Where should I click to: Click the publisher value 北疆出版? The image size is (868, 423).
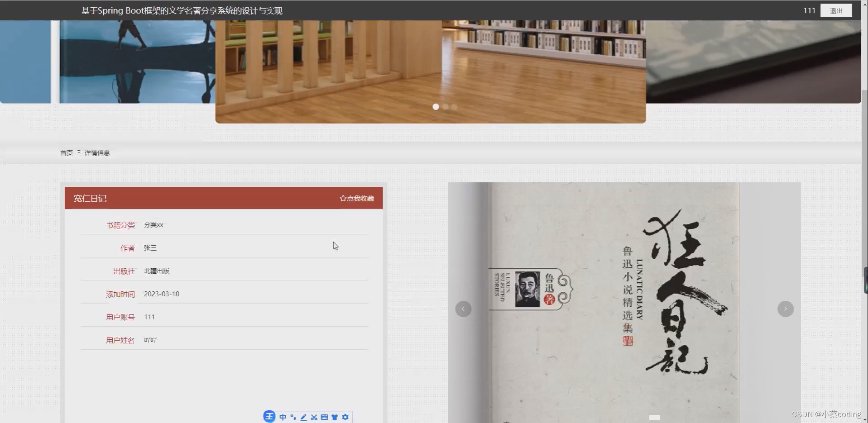coord(157,271)
